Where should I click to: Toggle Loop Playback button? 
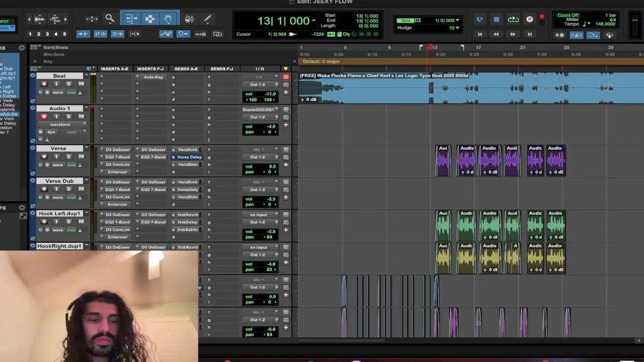(x=513, y=20)
